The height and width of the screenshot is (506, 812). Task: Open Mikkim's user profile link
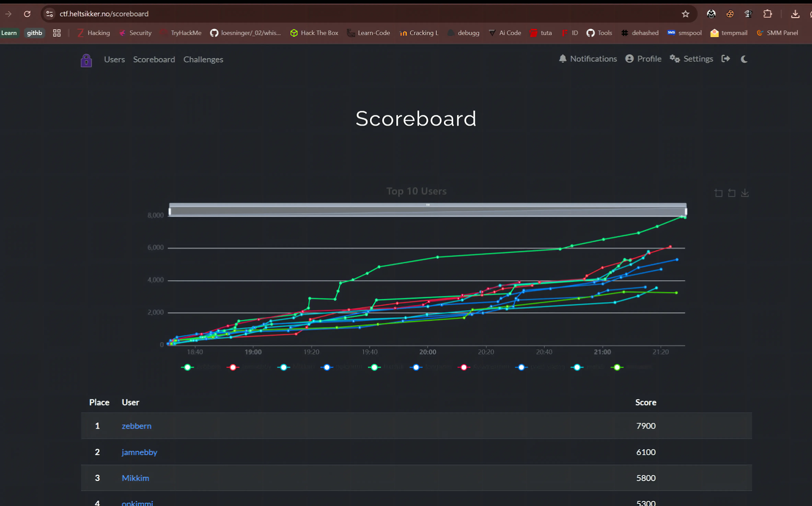[x=135, y=478]
